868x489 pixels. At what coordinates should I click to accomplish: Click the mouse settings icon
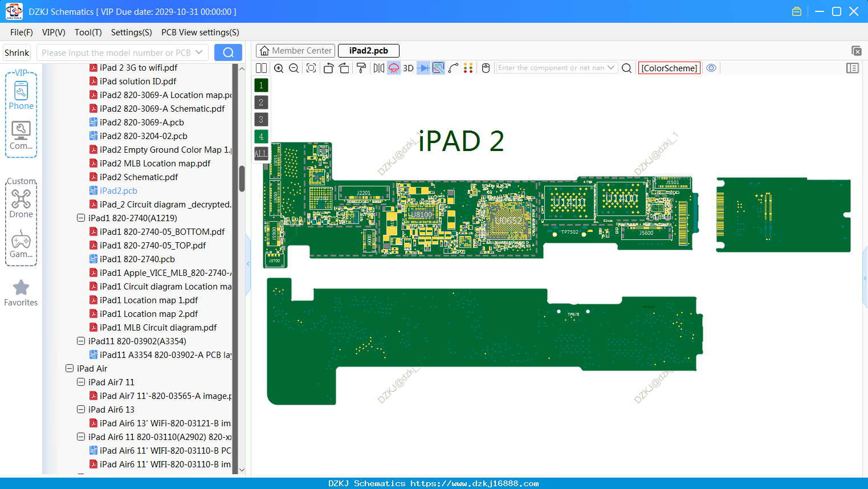point(486,68)
